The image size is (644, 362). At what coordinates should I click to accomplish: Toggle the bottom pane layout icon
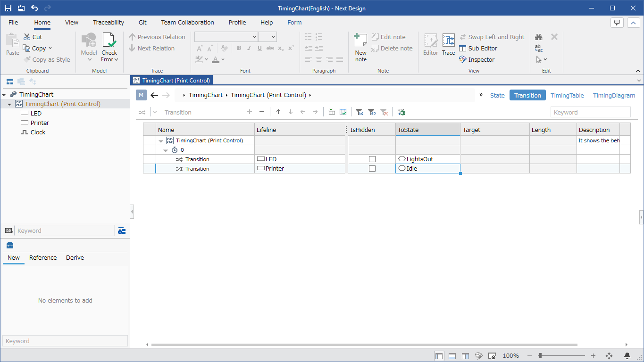pos(452,356)
